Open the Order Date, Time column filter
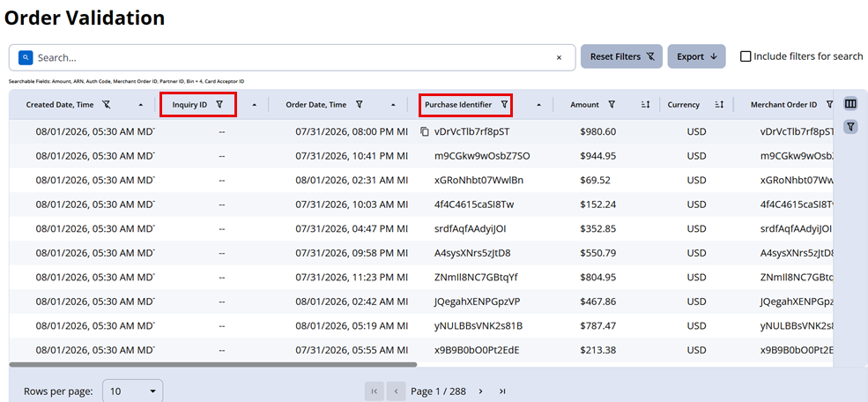The image size is (868, 402). pyautogui.click(x=360, y=105)
